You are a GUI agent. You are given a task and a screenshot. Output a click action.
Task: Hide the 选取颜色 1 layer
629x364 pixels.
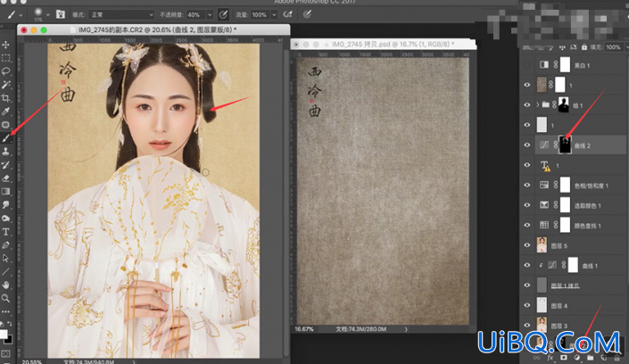(x=527, y=205)
